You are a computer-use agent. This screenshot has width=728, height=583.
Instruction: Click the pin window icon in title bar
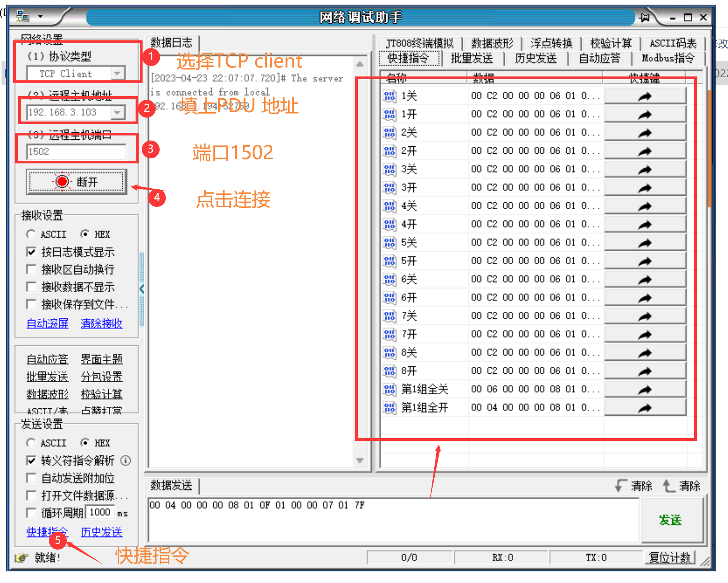point(644,17)
